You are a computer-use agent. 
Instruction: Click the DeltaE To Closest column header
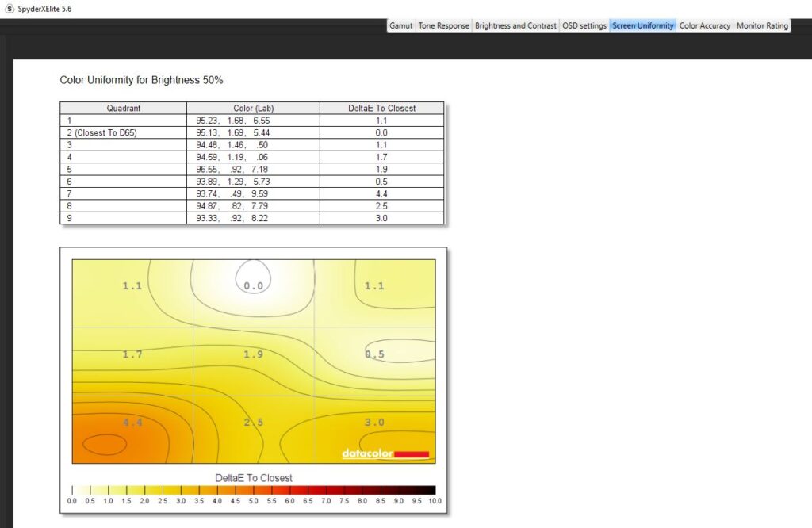point(381,108)
